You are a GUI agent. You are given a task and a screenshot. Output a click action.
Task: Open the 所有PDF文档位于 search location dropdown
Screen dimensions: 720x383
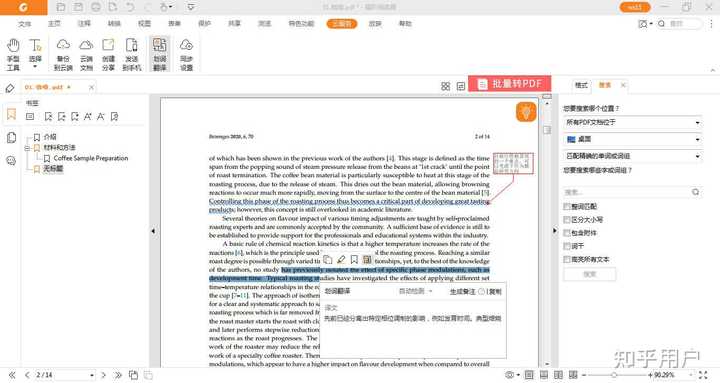[632, 123]
